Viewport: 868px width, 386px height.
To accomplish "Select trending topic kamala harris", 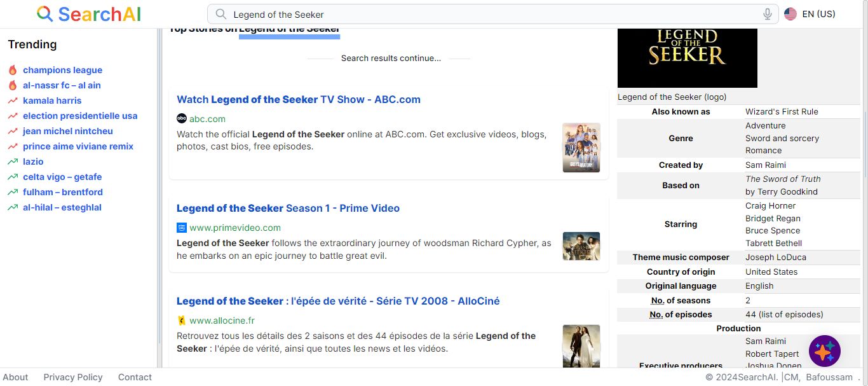I will pos(52,100).
